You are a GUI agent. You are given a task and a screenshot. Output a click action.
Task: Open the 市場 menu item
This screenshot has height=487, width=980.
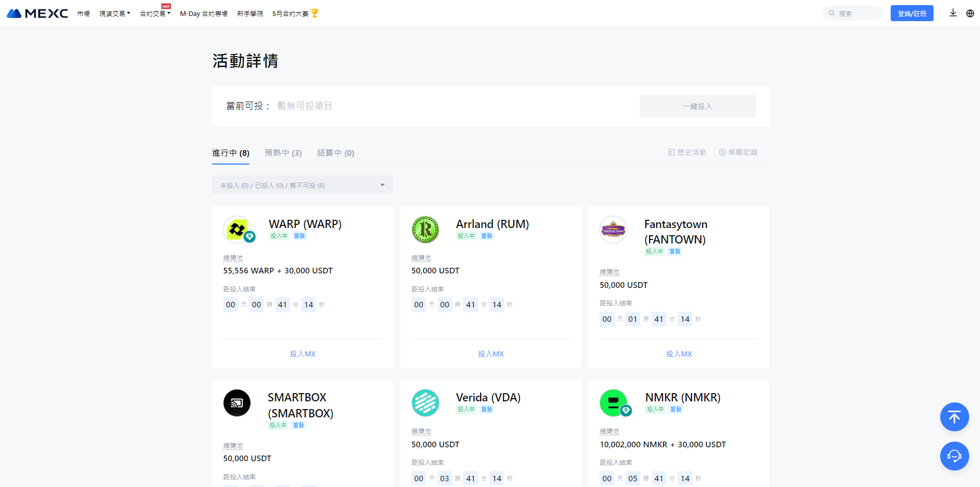point(84,13)
